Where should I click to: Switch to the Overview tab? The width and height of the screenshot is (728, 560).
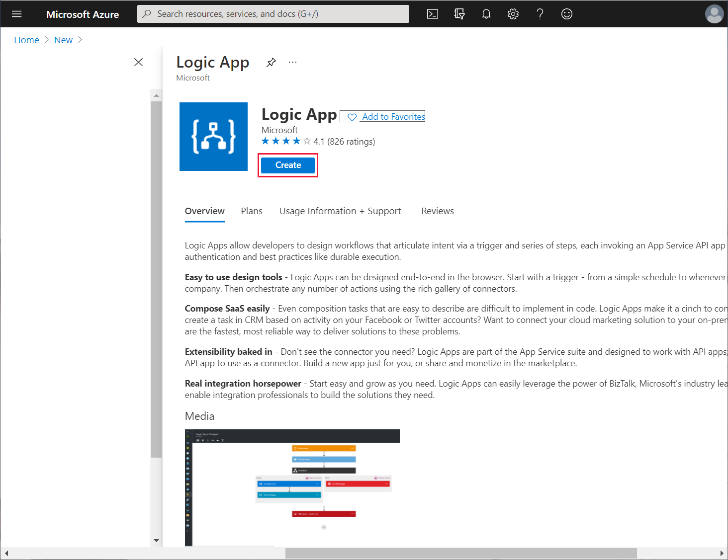(x=205, y=211)
